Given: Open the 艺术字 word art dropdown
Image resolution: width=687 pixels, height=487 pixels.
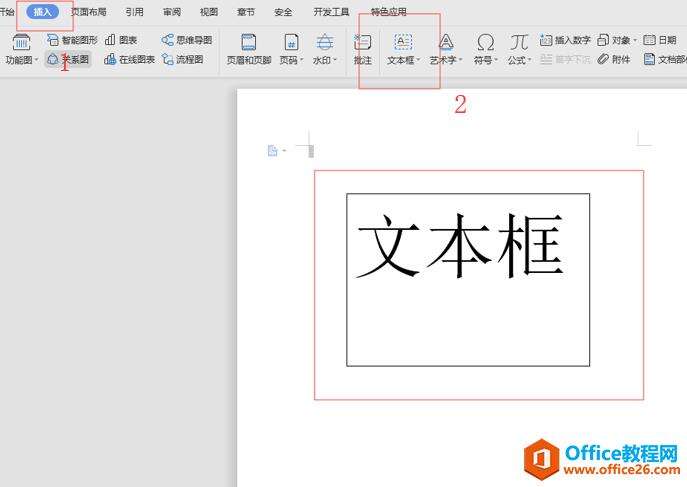Looking at the screenshot, I should click(446, 61).
